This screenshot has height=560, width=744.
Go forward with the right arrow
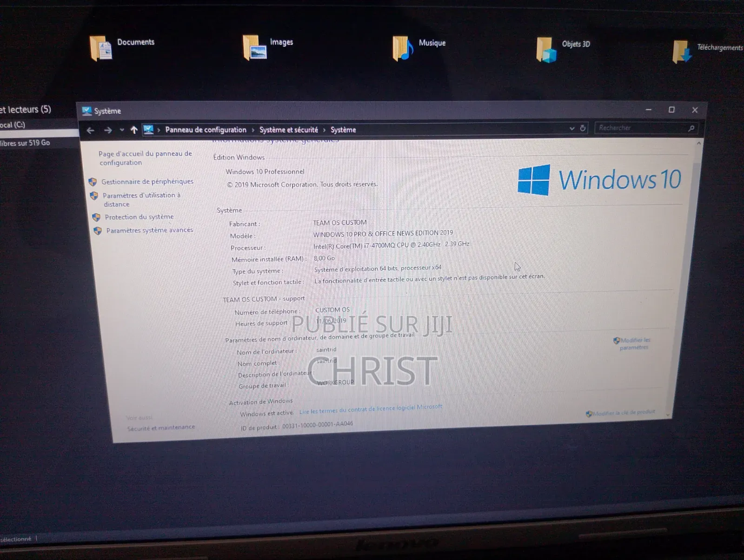[x=108, y=130]
